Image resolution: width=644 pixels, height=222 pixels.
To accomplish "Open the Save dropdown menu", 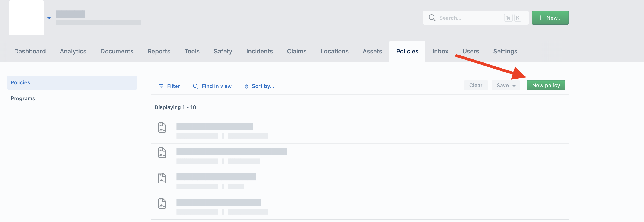I will click(x=506, y=85).
